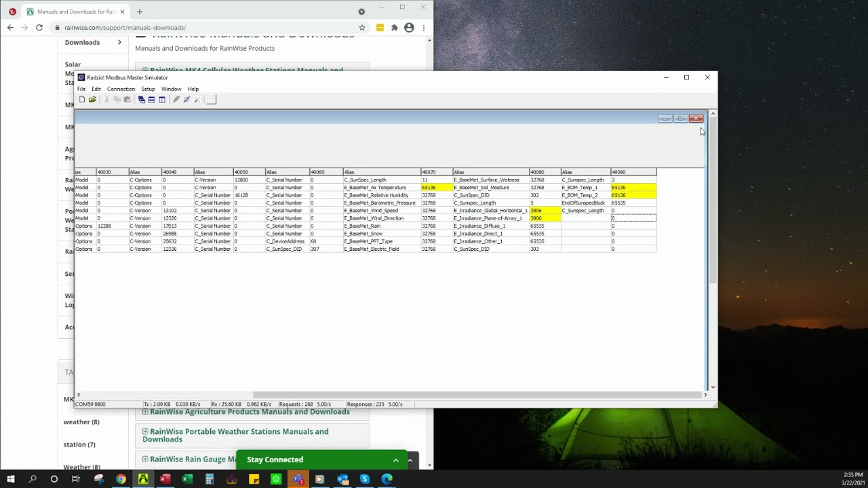Open the Setup menu

click(148, 89)
